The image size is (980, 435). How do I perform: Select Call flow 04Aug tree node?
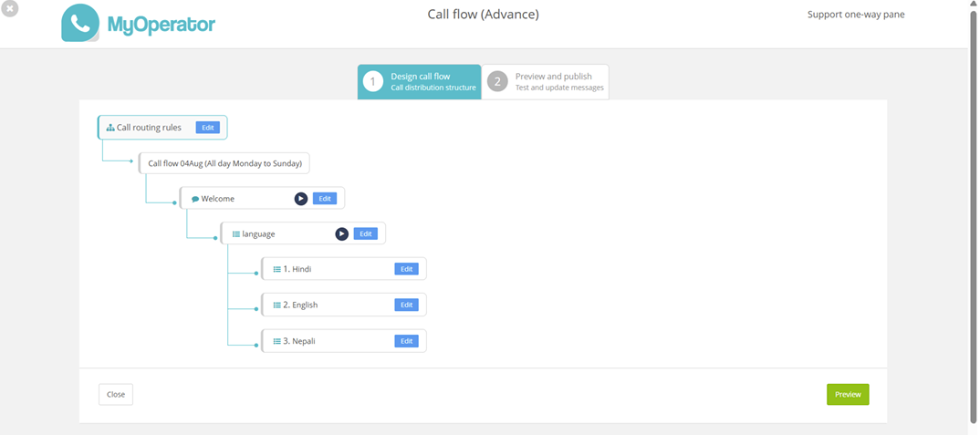pyautogui.click(x=224, y=163)
